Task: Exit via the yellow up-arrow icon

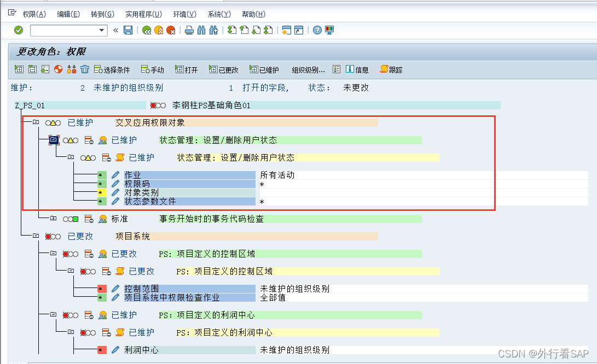Action: [159, 30]
